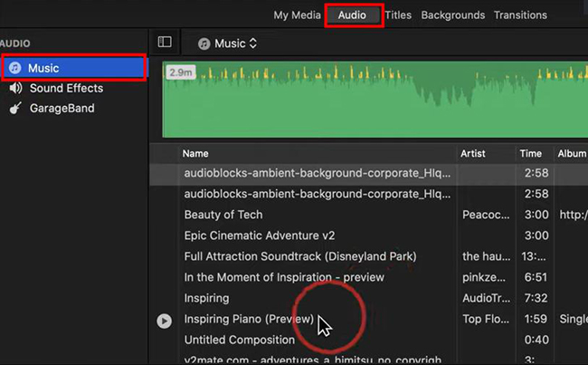Select the highlighted audioblocks-ambient-background-corporate track
The image size is (588, 365).
368,173
